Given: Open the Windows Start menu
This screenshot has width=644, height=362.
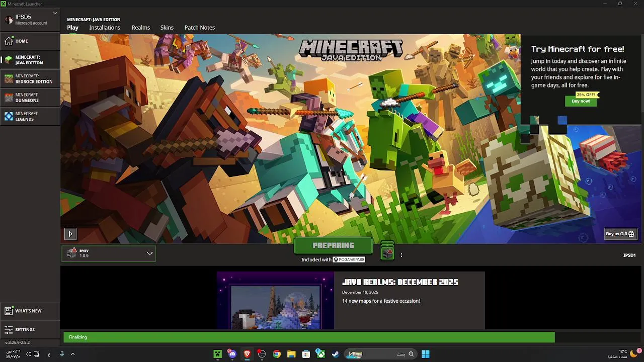Looking at the screenshot, I should [x=426, y=354].
